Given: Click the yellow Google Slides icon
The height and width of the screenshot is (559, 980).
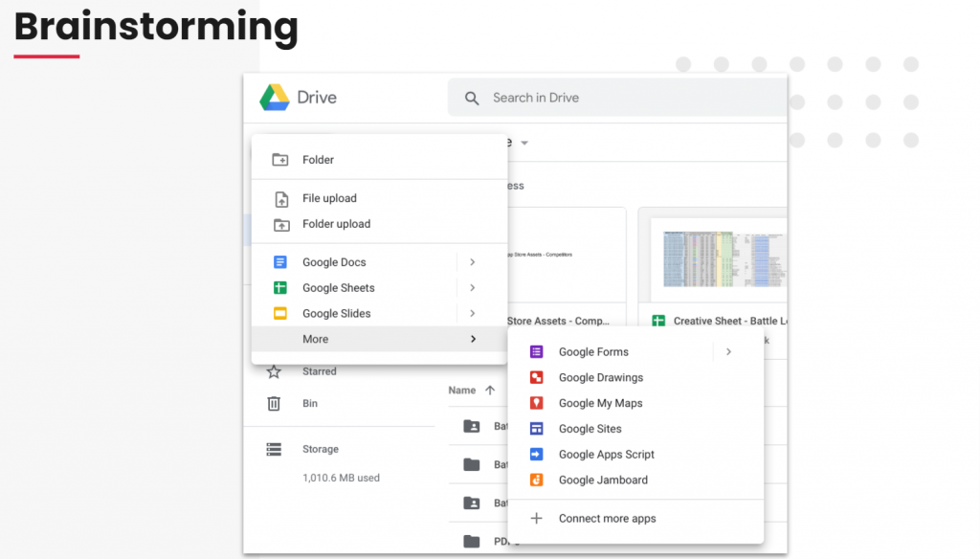Looking at the screenshot, I should [280, 313].
